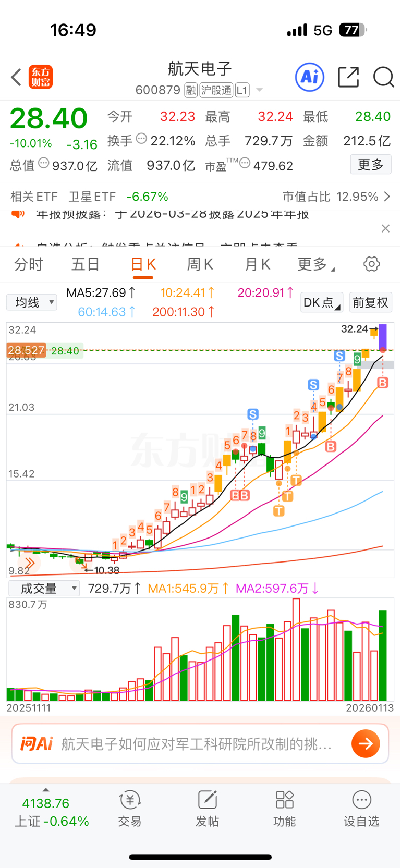Submit Ai question with orange arrow
This screenshot has width=401, height=868.
click(x=366, y=743)
